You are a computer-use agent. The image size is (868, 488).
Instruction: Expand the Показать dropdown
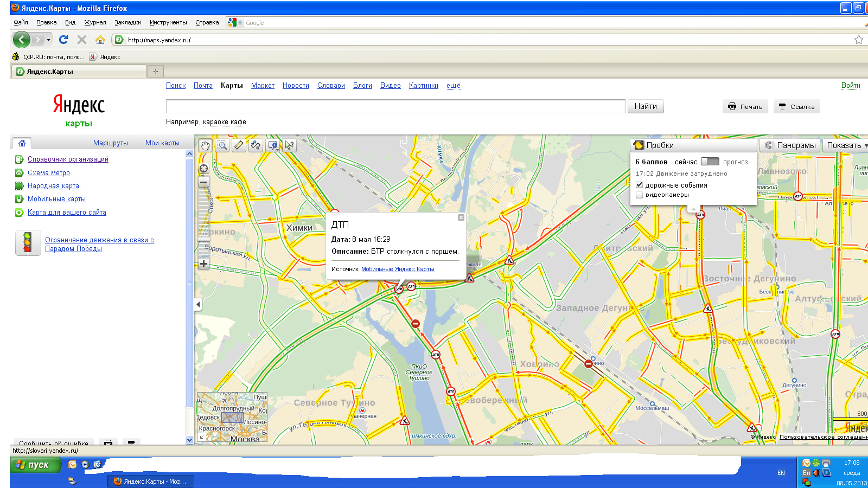pos(846,145)
